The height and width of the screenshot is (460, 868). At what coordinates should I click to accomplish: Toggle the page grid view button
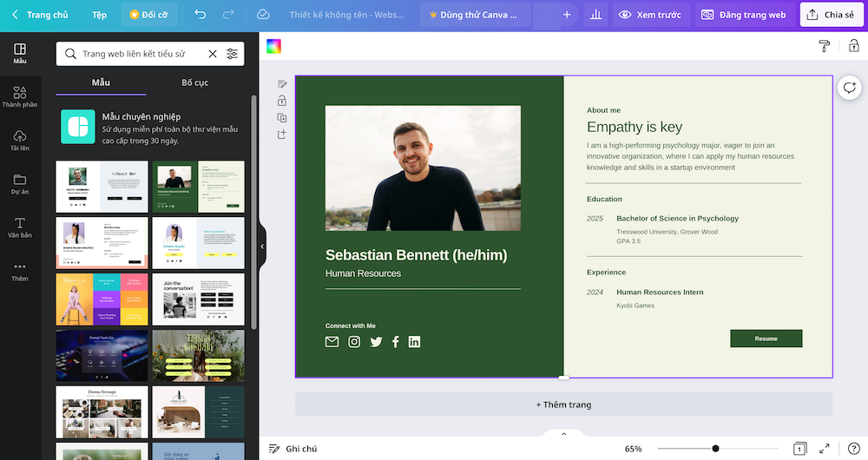tap(799, 448)
